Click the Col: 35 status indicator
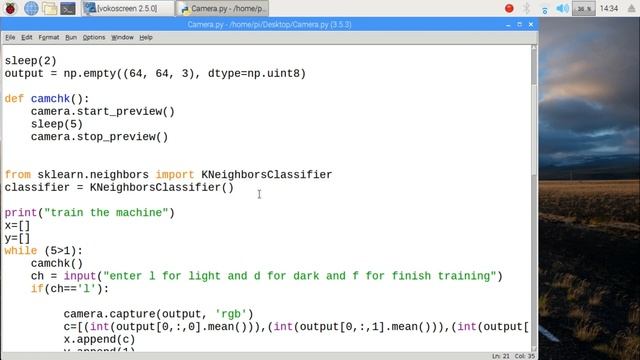640x360 pixels. coord(524,356)
